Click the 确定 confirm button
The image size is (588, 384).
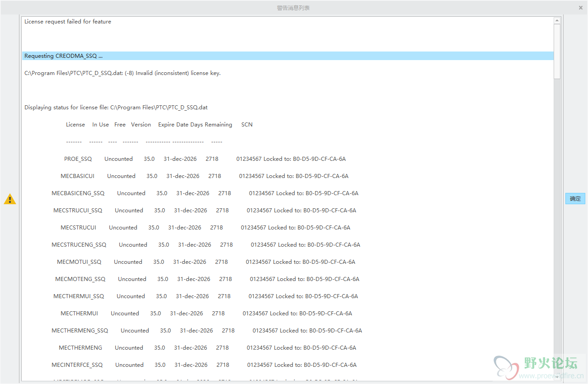pyautogui.click(x=575, y=198)
